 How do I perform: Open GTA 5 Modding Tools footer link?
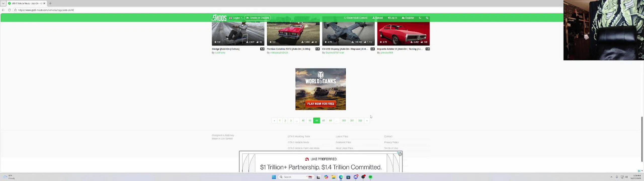click(x=299, y=137)
